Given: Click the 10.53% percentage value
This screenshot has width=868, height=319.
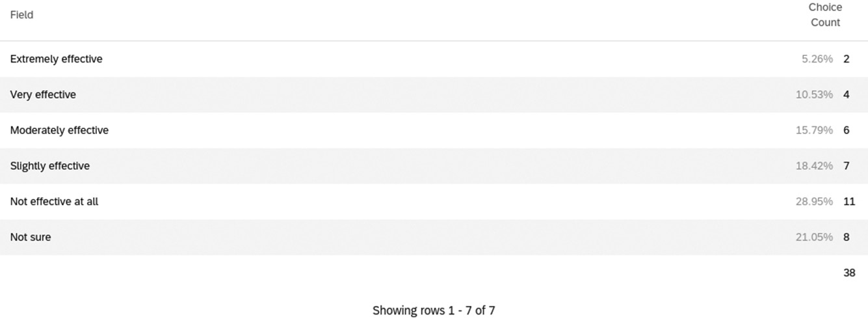Looking at the screenshot, I should pyautogui.click(x=814, y=95).
